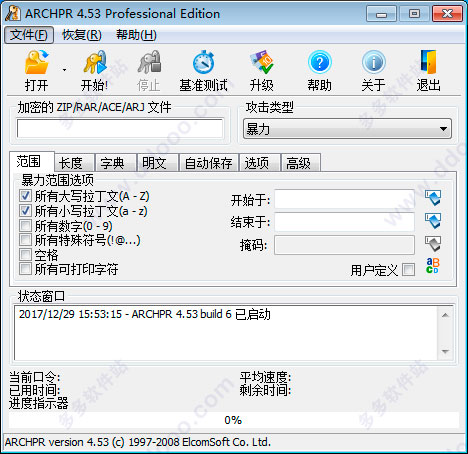Show the 关于 about dialog icon
468x454 pixels.
(374, 62)
